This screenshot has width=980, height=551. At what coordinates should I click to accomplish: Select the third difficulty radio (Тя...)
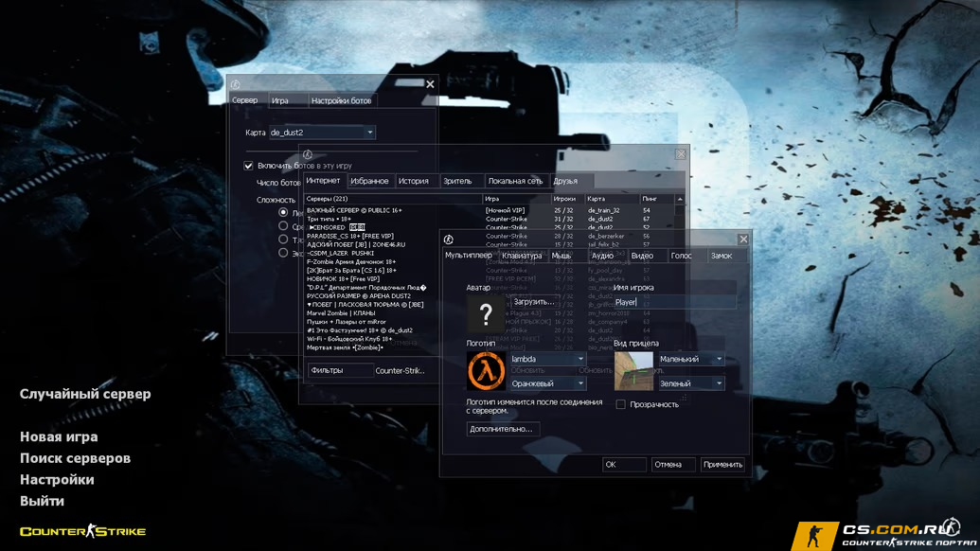[x=283, y=240]
